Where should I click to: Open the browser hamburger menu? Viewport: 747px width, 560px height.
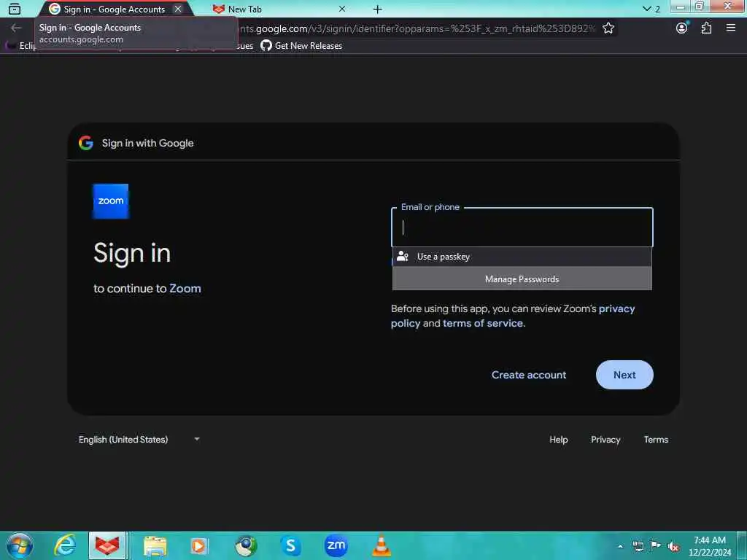point(731,28)
